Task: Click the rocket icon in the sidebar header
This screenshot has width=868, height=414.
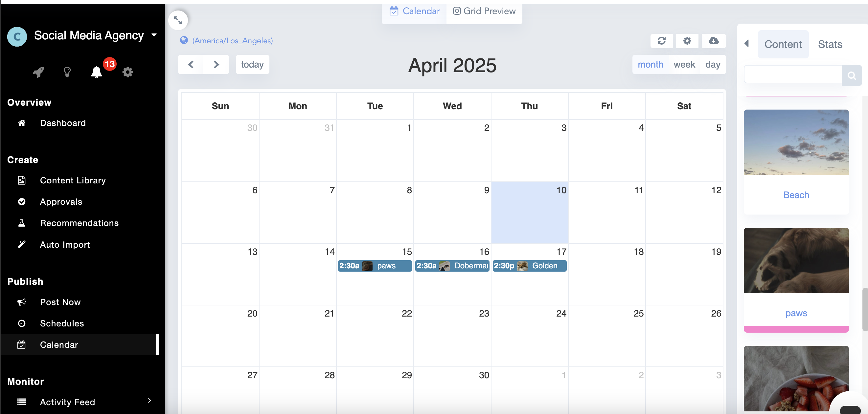Action: point(38,72)
